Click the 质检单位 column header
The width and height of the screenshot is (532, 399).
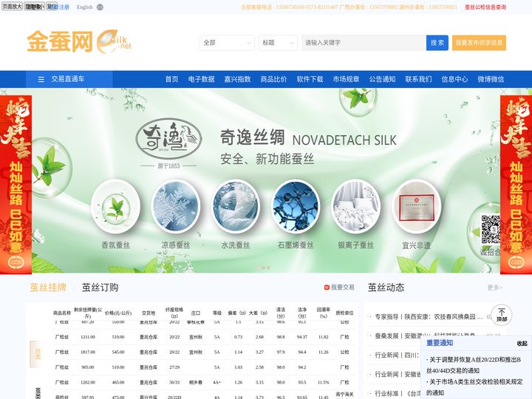[344, 313]
